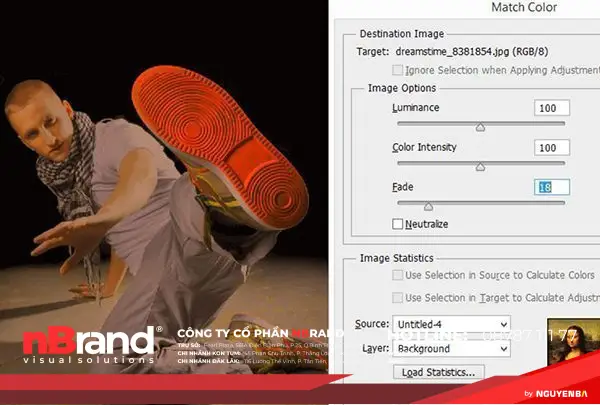Viewport: 600px width, 405px height.
Task: Click the Match Color dialog title
Action: coord(524,7)
